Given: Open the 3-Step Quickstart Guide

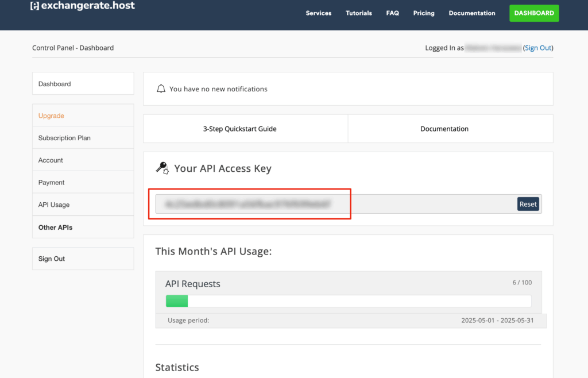Looking at the screenshot, I should (x=239, y=129).
